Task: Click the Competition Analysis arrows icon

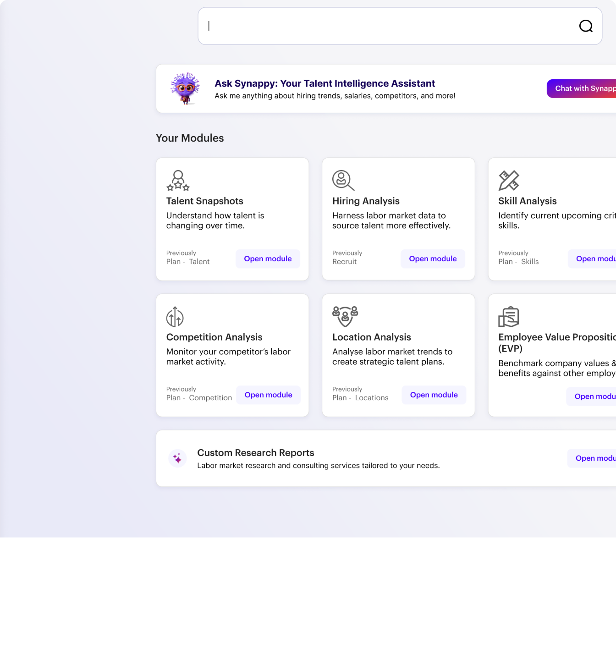Action: pyautogui.click(x=175, y=317)
